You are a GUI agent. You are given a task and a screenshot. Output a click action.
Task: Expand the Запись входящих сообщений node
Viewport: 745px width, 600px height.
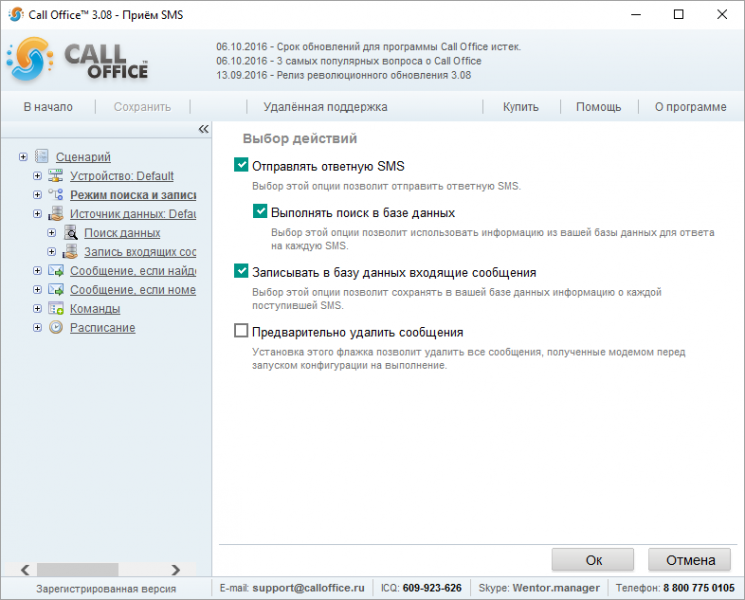(x=51, y=251)
